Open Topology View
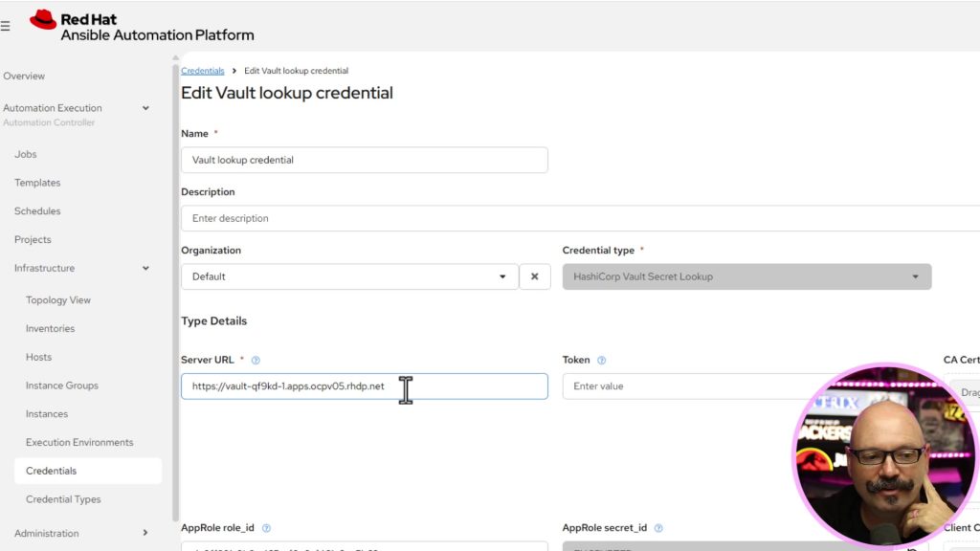The width and height of the screenshot is (980, 551). [x=58, y=300]
